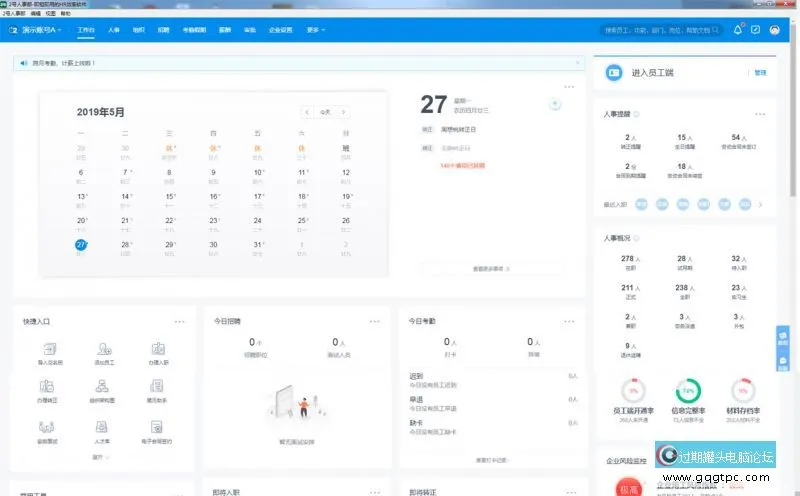
Task: Click the magnifier icon in the search box
Action: point(716,30)
